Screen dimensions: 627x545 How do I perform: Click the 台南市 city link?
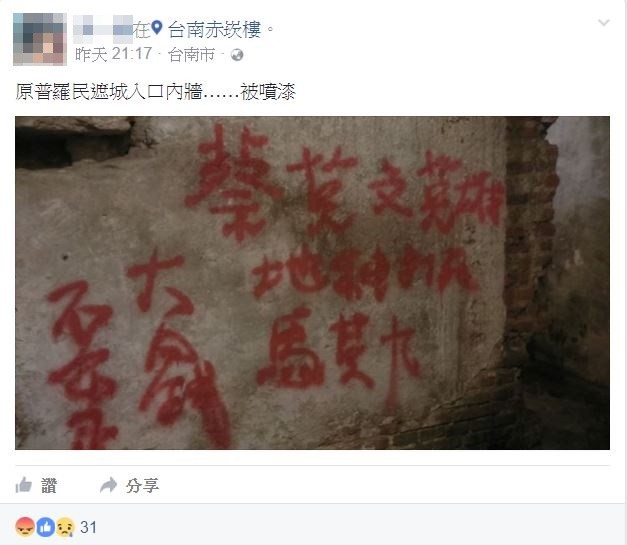coord(191,54)
